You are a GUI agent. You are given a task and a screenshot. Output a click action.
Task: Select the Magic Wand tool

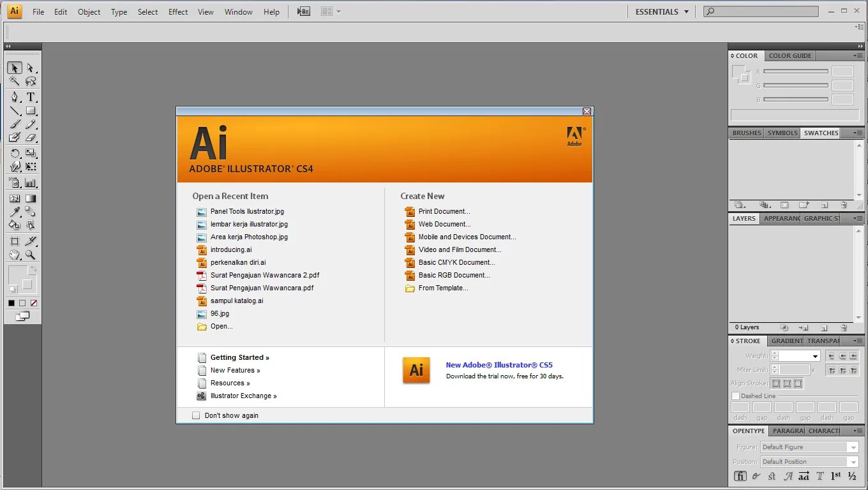[x=15, y=81]
